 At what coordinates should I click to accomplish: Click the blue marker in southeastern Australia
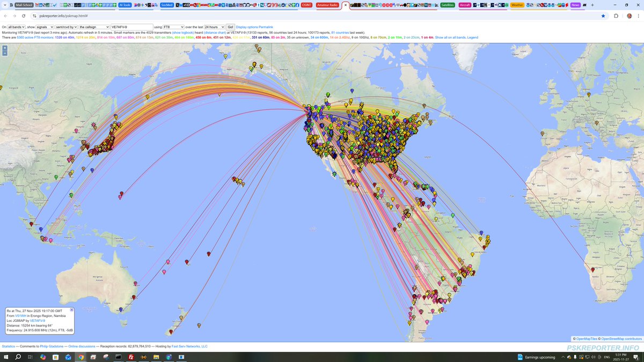click(x=121, y=309)
